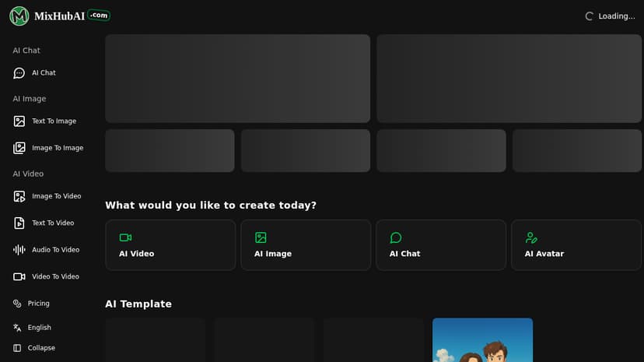Open the cartoon couple template thumbnail
Viewport: 644px width, 362px height.
(x=482, y=339)
